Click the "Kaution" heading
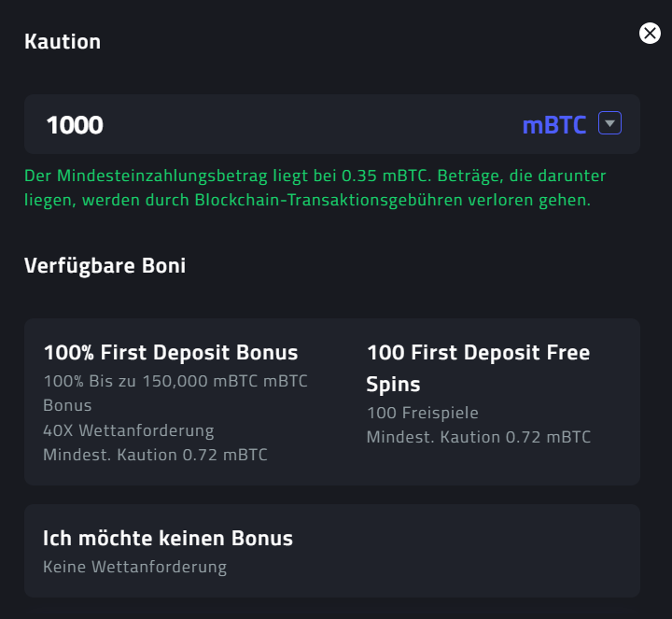The height and width of the screenshot is (619, 672). (63, 42)
